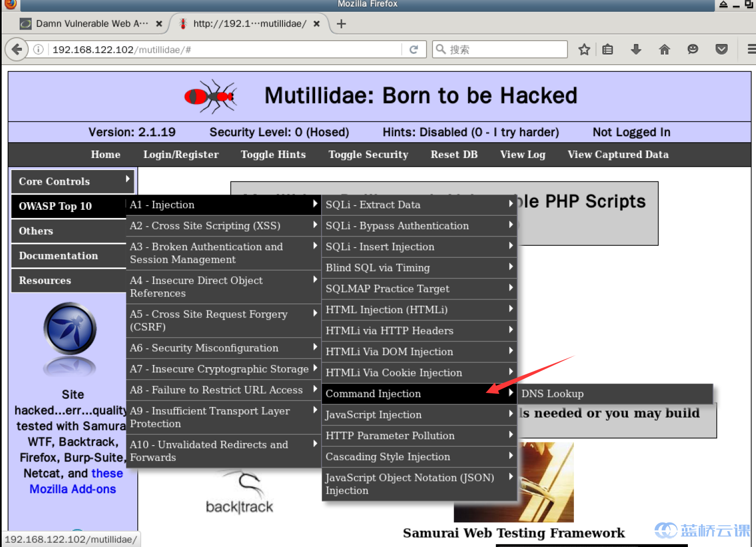756x547 pixels.
Task: Select the mutillidae browser tab
Action: pos(250,24)
